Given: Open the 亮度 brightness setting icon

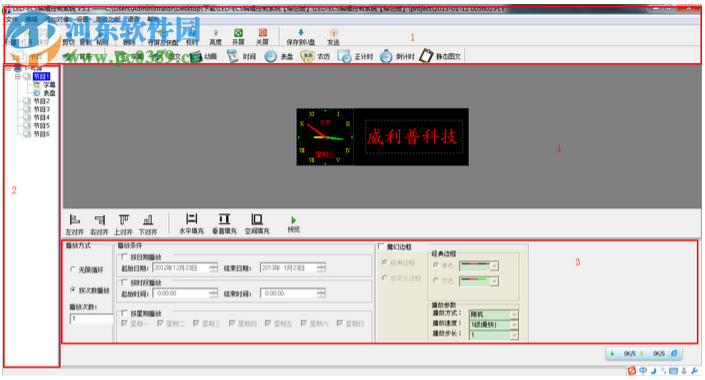Looking at the screenshot, I should [215, 36].
